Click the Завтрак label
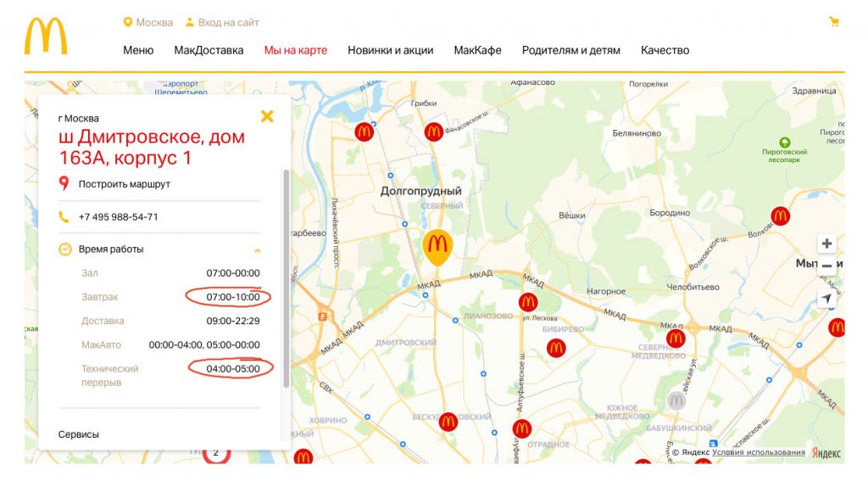The height and width of the screenshot is (487, 868). (100, 297)
